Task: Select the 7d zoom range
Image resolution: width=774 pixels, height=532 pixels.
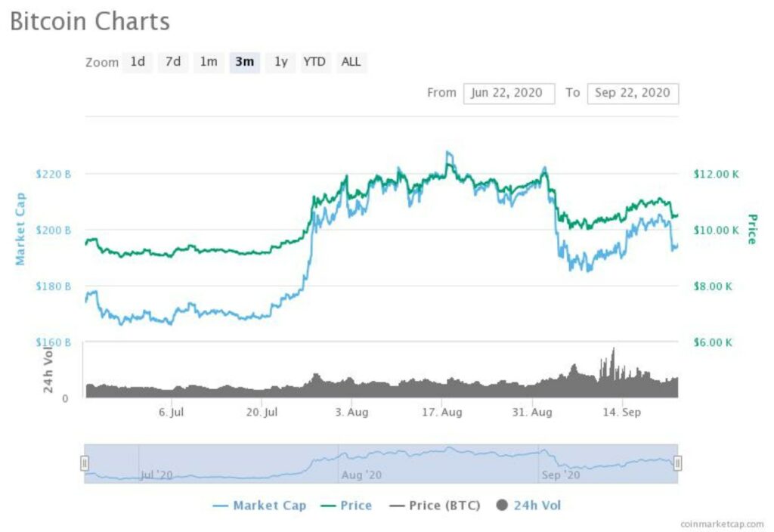Action: [x=173, y=62]
